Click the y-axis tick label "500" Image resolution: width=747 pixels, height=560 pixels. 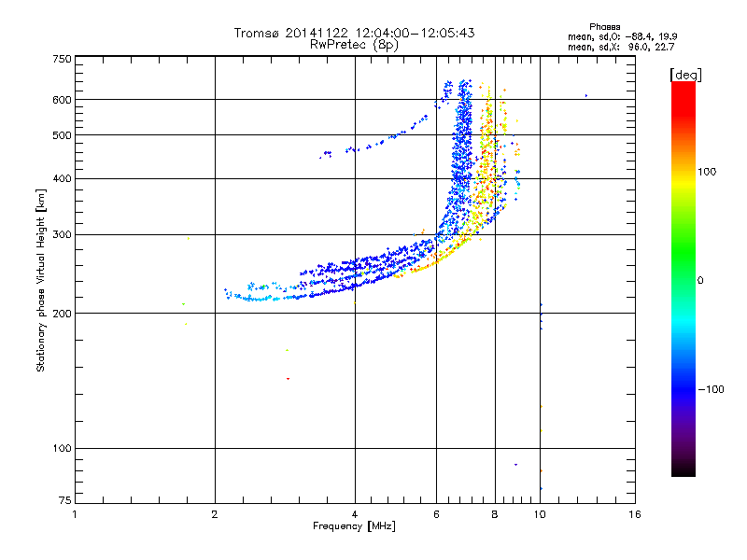(x=62, y=135)
